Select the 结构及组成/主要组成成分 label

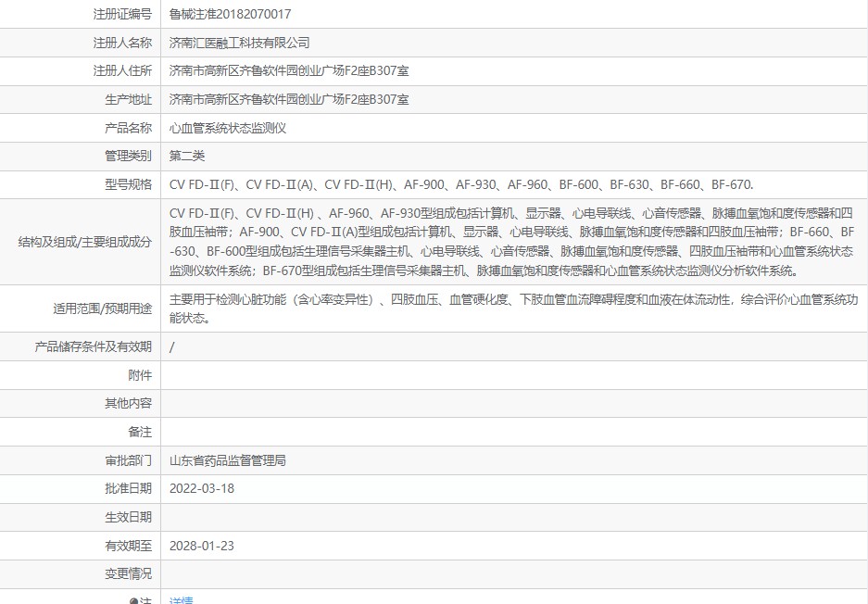84,242
